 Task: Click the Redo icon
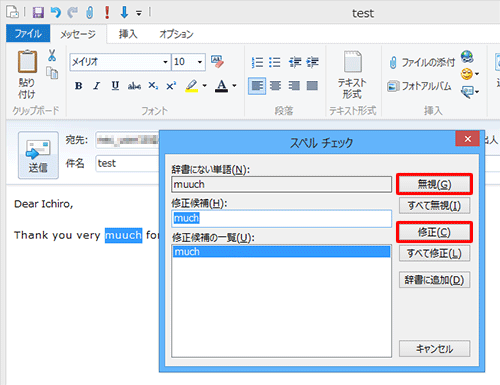[72, 13]
